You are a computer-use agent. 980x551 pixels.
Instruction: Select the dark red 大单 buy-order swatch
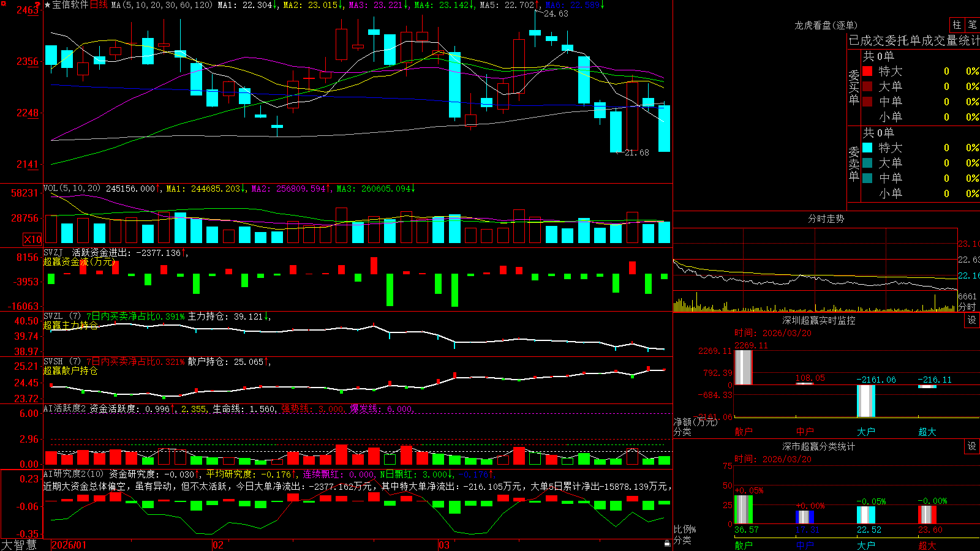coord(867,86)
